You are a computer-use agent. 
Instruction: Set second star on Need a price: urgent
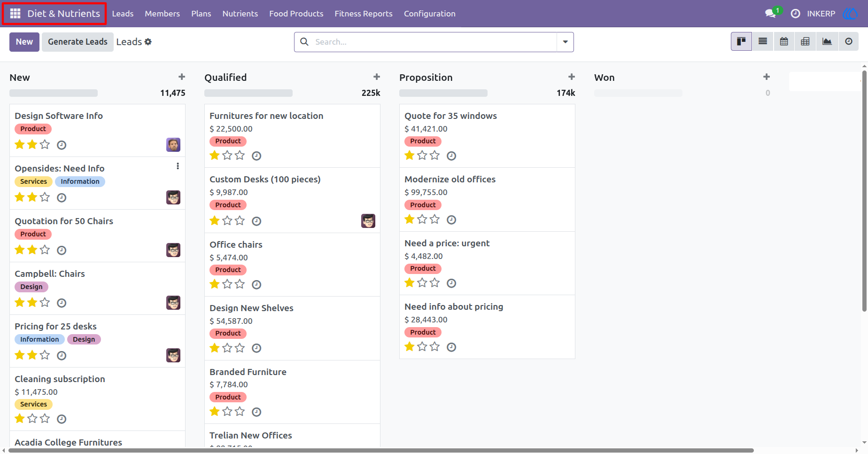tap(422, 282)
